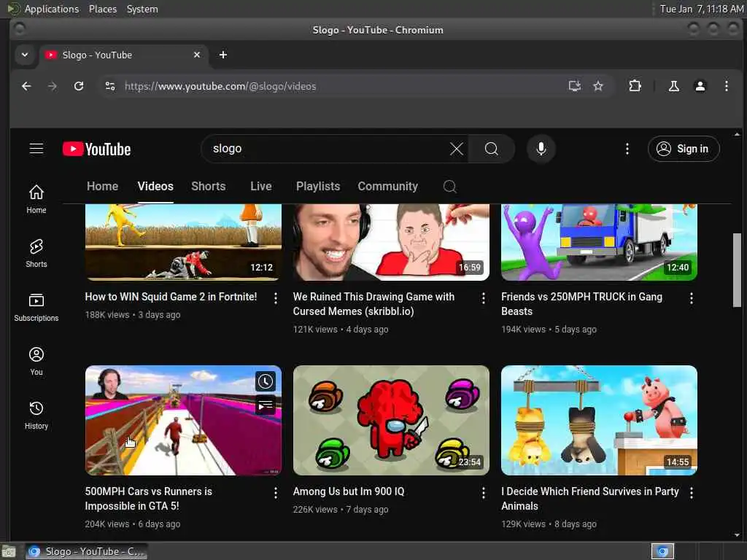747x560 pixels.
Task: Open the YouTube hamburger guide menu
Action: [x=36, y=149]
